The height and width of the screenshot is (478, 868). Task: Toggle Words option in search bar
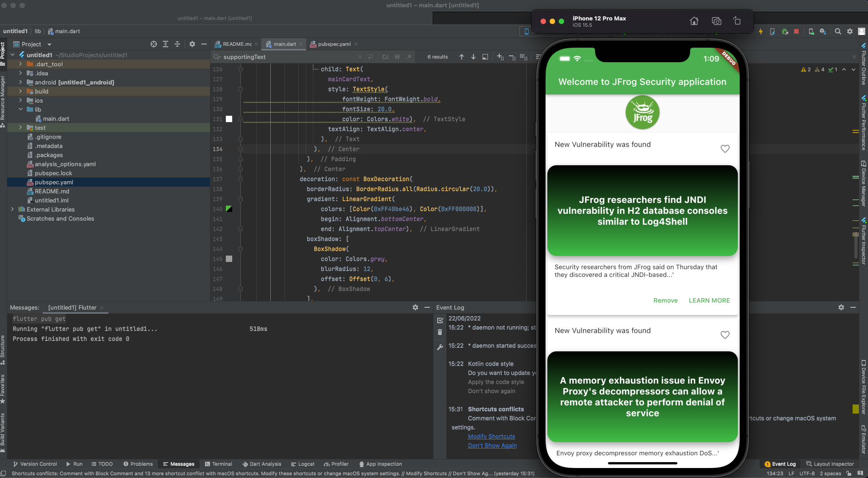397,57
